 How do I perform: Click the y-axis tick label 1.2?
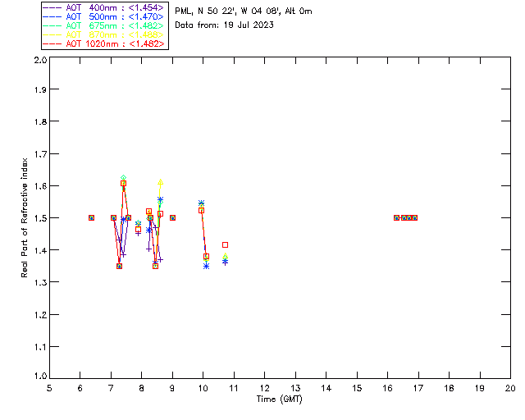pos(40,314)
